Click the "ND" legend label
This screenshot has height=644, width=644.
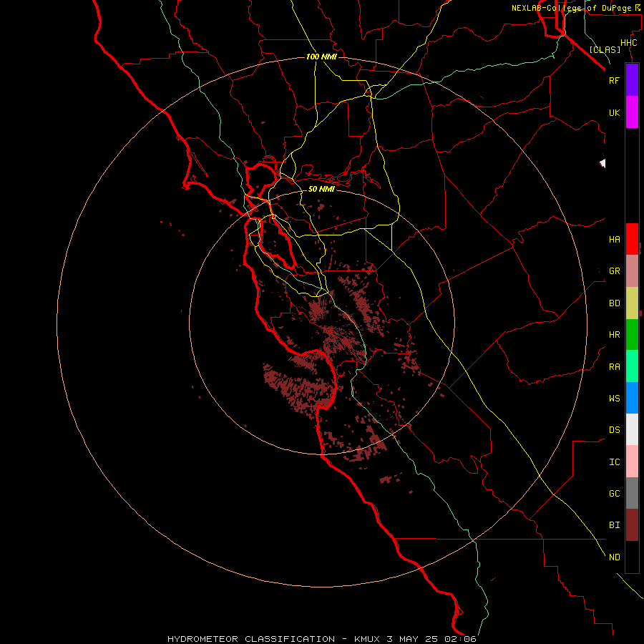614,557
